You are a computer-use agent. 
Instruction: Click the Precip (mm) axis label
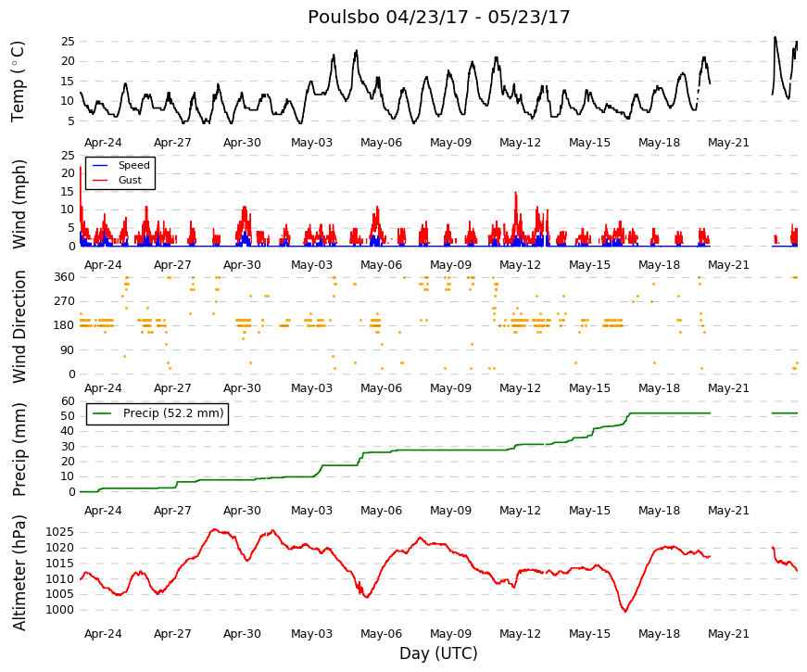19,449
